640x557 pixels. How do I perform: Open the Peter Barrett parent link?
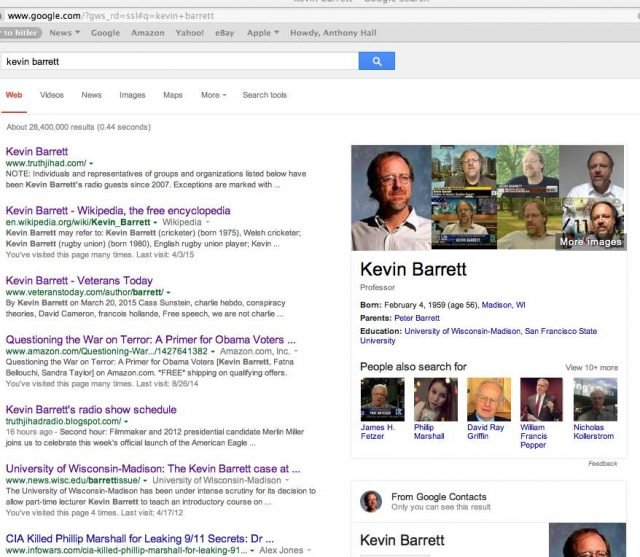click(417, 318)
